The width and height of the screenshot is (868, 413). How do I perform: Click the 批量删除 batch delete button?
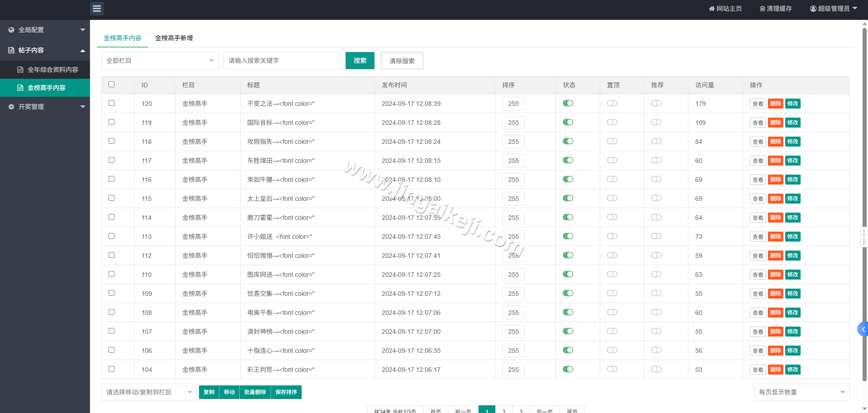tap(255, 392)
